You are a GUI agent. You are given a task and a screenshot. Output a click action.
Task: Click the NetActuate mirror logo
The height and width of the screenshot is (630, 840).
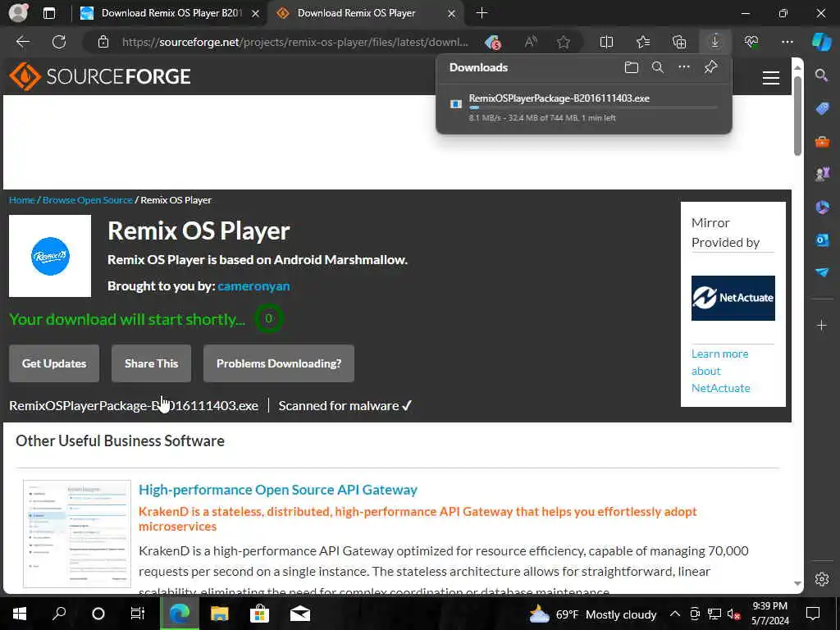click(733, 298)
